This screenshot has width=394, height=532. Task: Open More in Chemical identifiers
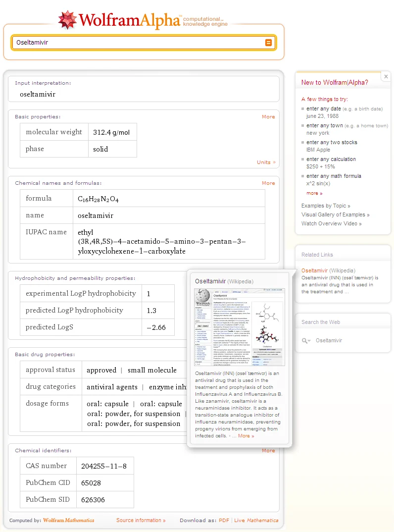[x=268, y=451]
